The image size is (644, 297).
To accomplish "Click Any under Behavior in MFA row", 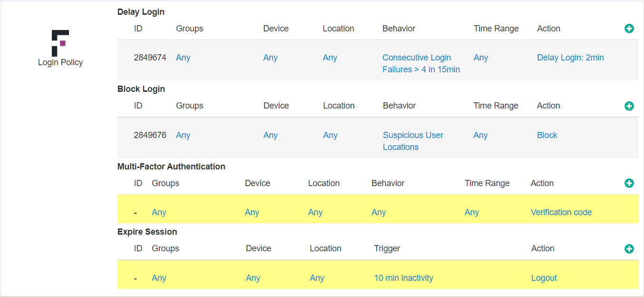I will click(379, 212).
